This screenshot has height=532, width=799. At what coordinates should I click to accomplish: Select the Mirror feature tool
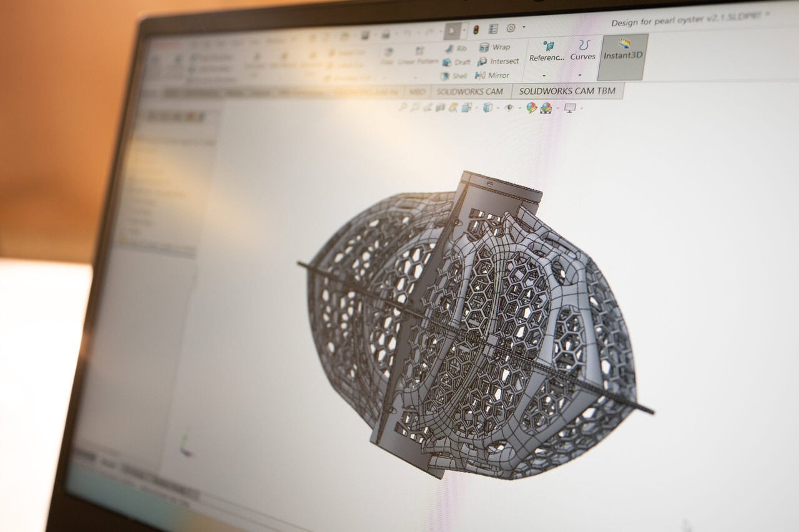[x=493, y=75]
